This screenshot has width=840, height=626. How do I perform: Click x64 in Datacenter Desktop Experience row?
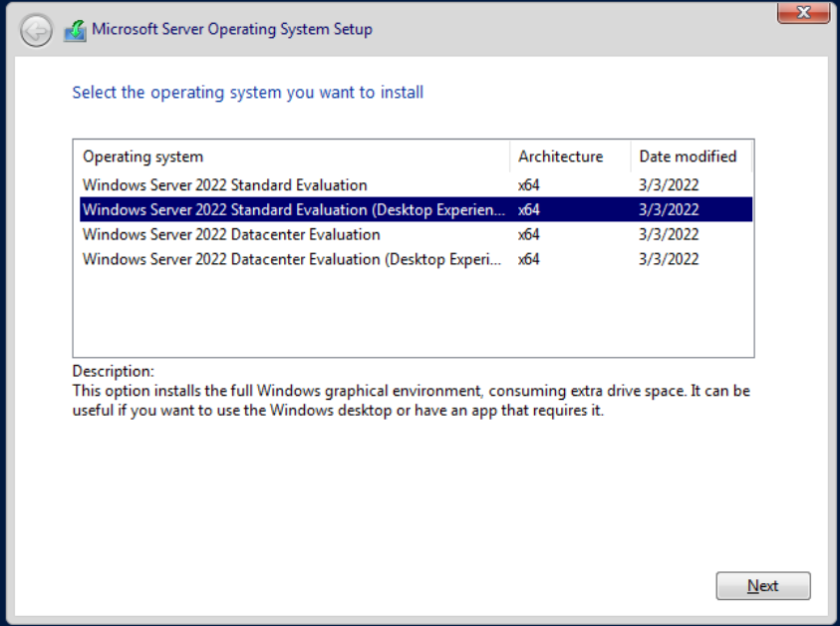click(x=529, y=259)
